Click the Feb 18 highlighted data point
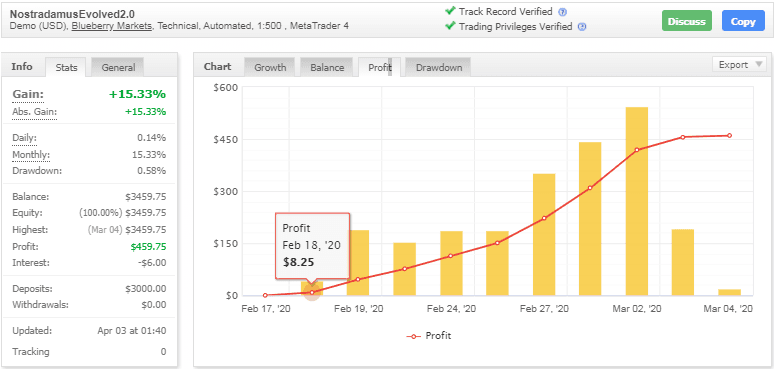This screenshot has width=774, height=369. 312,293
